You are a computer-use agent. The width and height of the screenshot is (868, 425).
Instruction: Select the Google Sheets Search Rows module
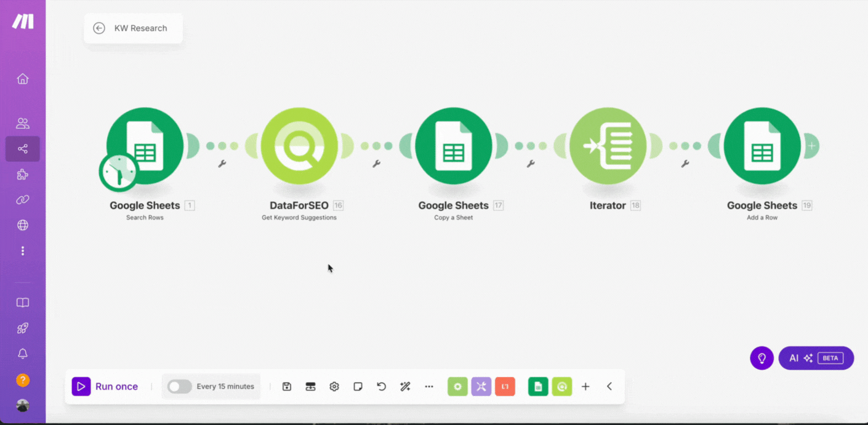tap(145, 146)
